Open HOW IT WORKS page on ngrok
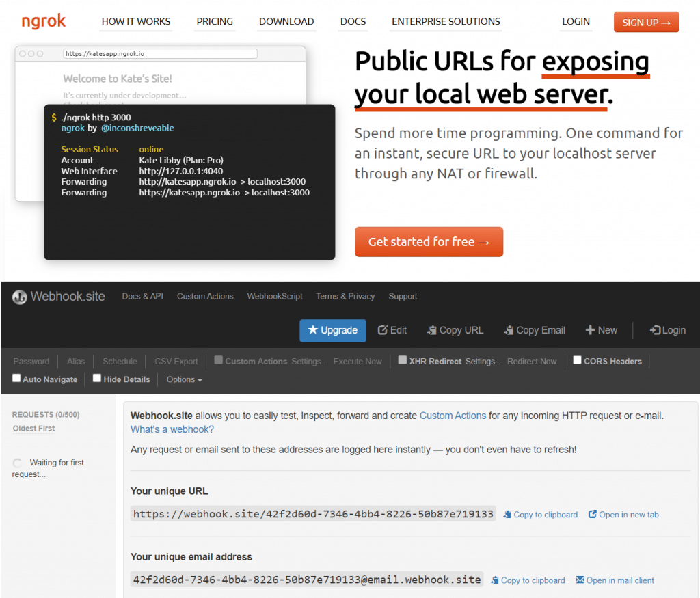 [136, 21]
